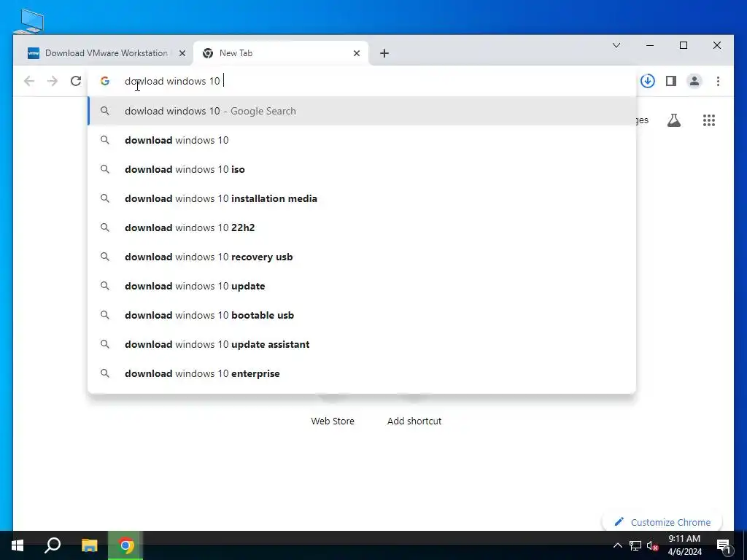Select 'download windows 10 bootable usb' suggestion
Screen dimensions: 747x560
click(x=362, y=315)
